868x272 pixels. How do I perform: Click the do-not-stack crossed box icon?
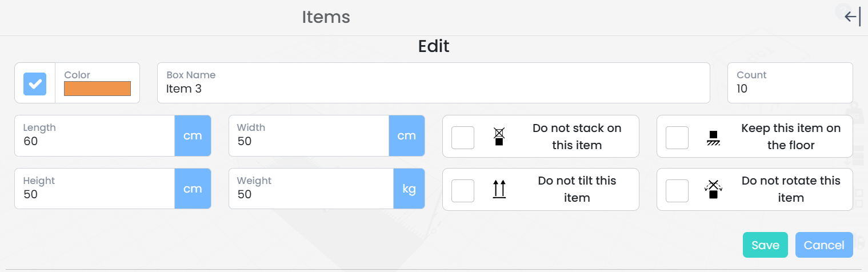(x=499, y=137)
